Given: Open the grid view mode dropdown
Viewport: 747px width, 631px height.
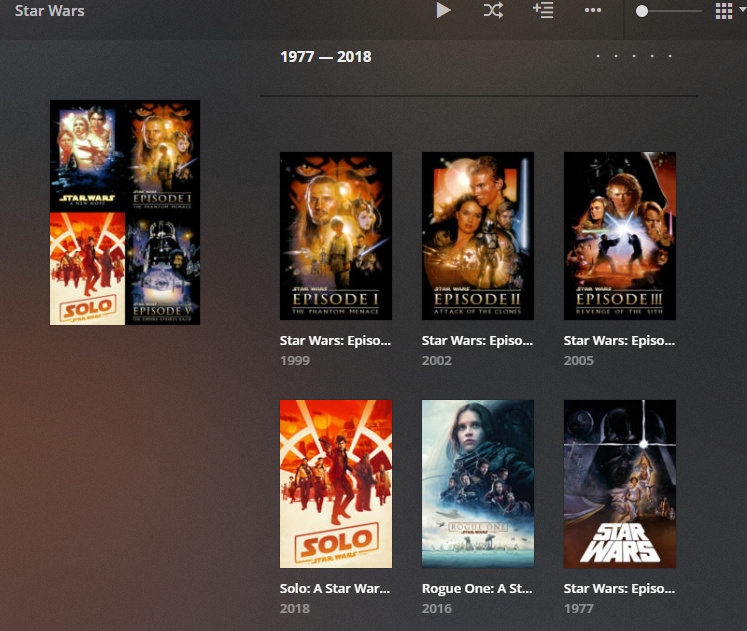Looking at the screenshot, I should click(x=730, y=10).
